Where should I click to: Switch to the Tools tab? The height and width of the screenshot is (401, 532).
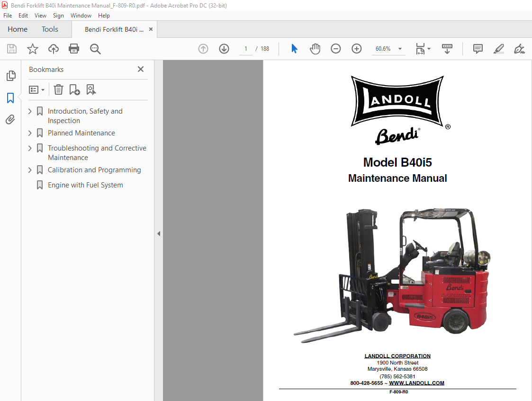[x=50, y=29]
